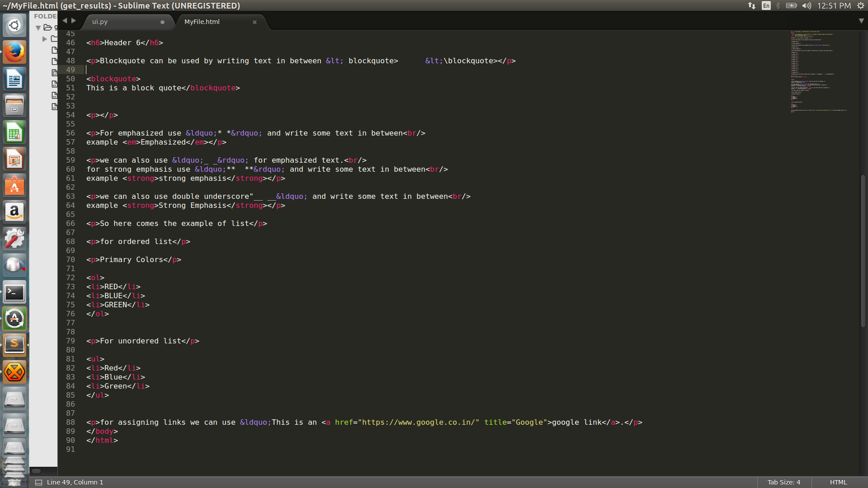
Task: Open the Amazon launcher icon
Action: [14, 212]
